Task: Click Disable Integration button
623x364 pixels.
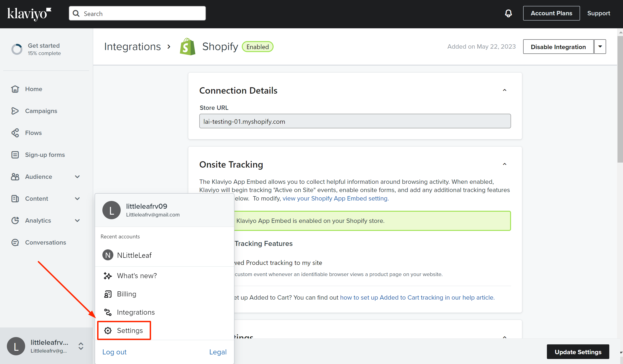Action: 558,47
